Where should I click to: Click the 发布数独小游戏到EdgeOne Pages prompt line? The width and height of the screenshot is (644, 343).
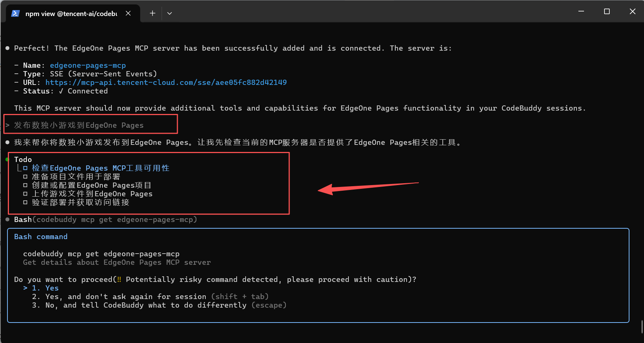click(79, 125)
